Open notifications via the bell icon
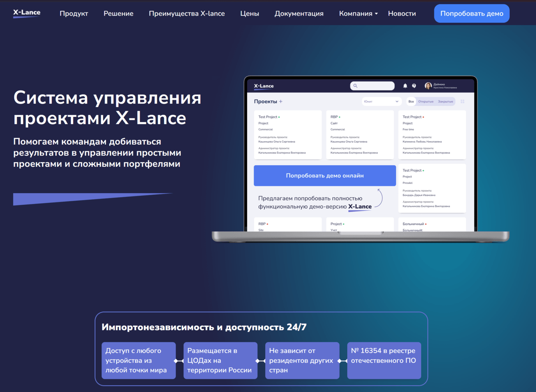This screenshot has height=392, width=536. [405, 86]
